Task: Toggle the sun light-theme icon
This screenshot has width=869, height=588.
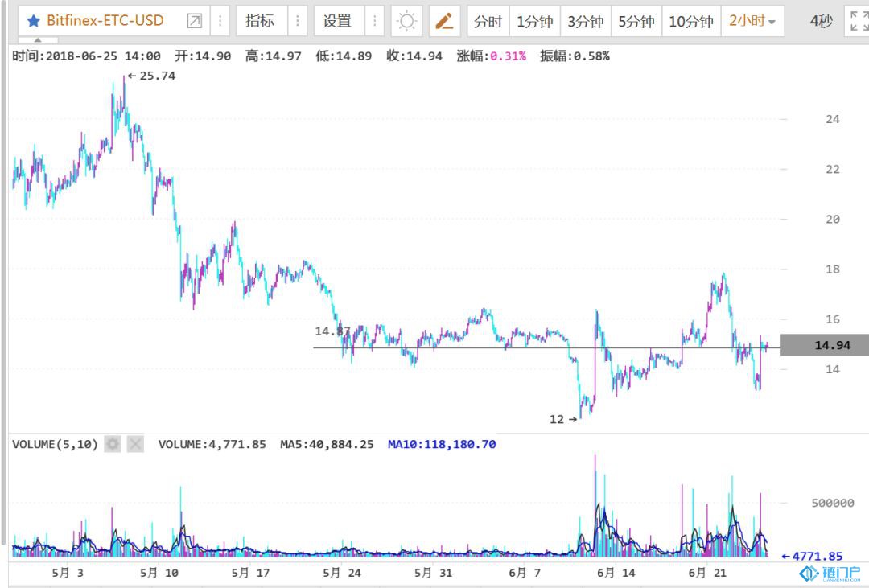Action: [x=406, y=21]
